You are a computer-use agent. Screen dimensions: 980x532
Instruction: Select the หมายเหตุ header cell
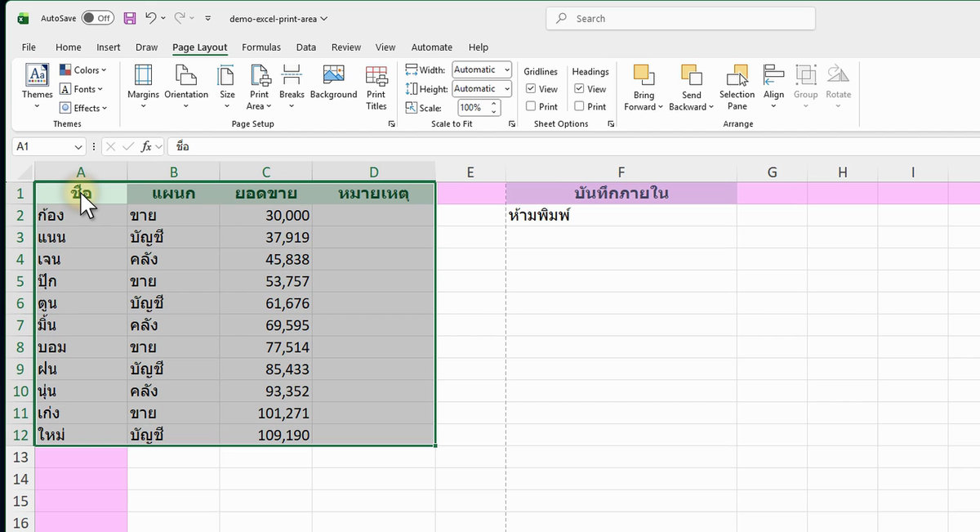373,194
